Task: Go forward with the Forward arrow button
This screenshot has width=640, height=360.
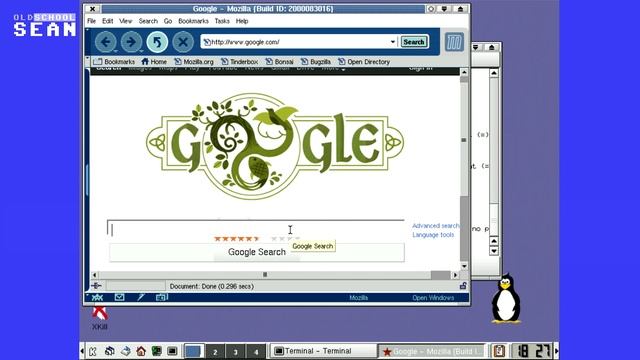Action: 131,42
